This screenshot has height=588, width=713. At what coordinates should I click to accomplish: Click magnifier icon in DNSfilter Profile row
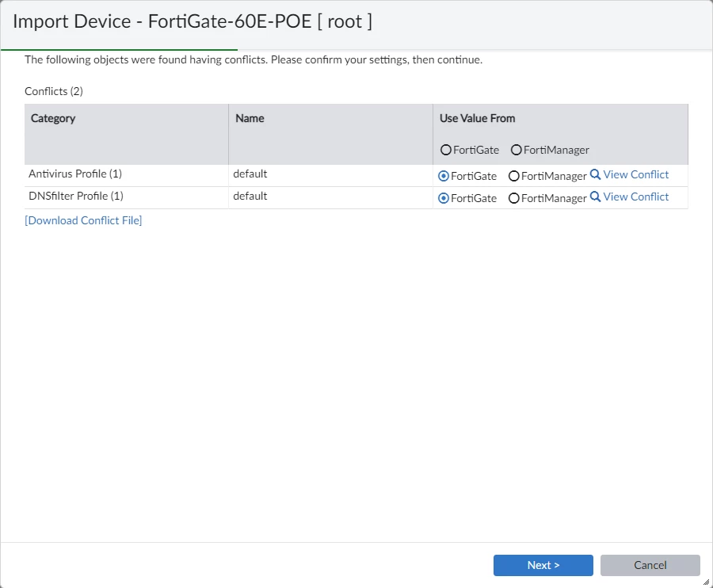tap(595, 197)
